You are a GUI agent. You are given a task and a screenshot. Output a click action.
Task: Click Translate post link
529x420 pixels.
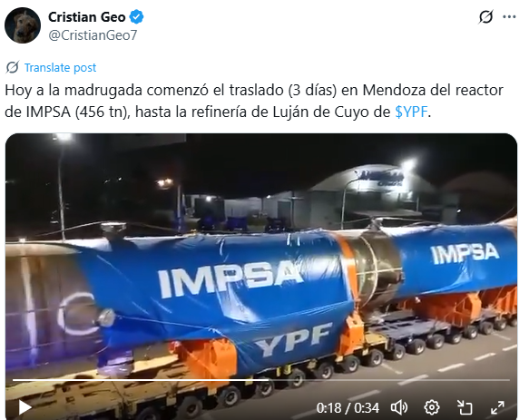[60, 67]
